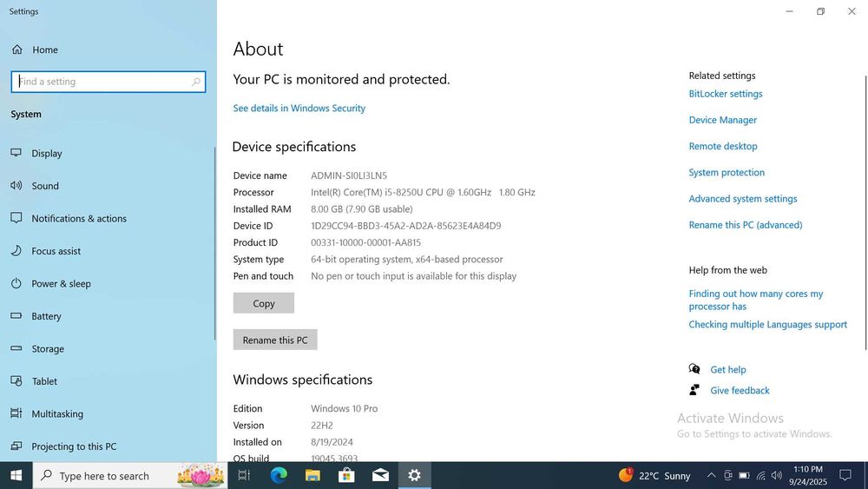The width and height of the screenshot is (868, 489).
Task: Click the battery tray icon
Action: (x=745, y=476)
